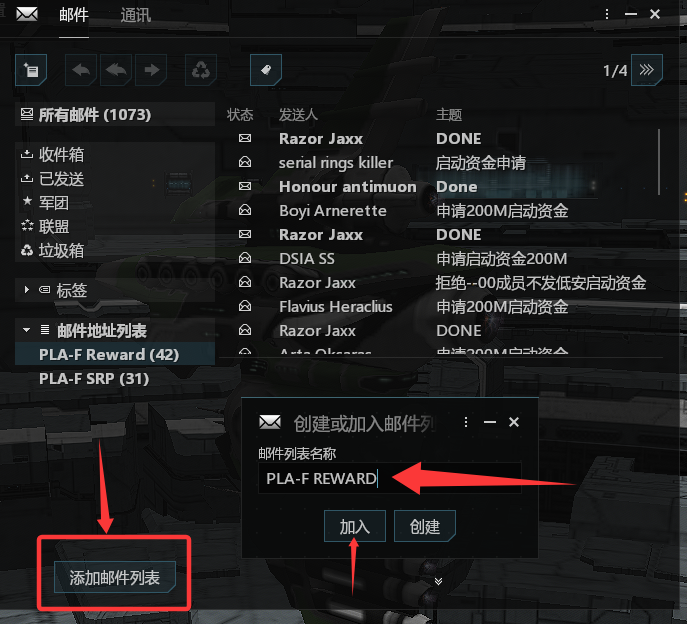Viewport: 687px width, 624px height.
Task: Click the mailing list name input field
Action: click(390, 478)
